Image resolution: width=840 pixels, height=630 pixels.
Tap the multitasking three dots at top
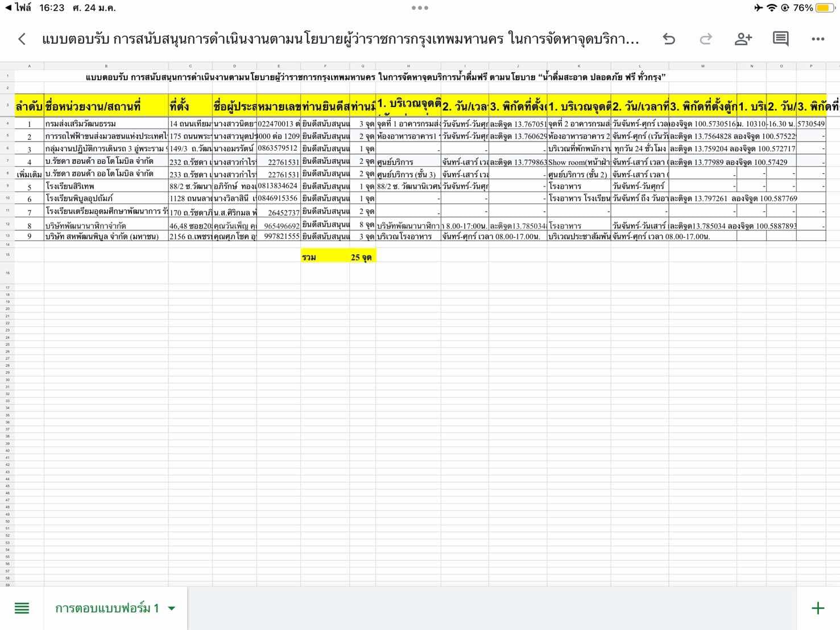click(x=420, y=7)
